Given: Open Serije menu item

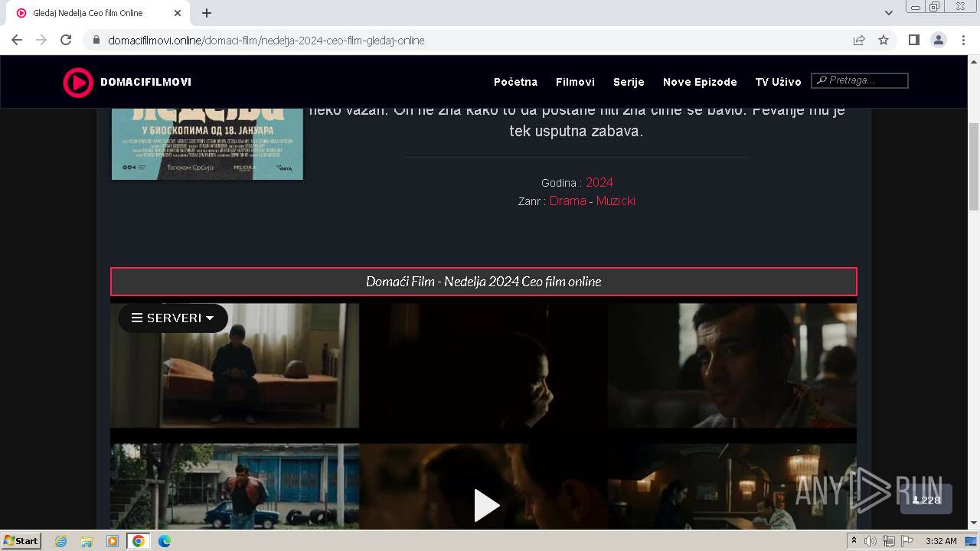Looking at the screenshot, I should [629, 82].
